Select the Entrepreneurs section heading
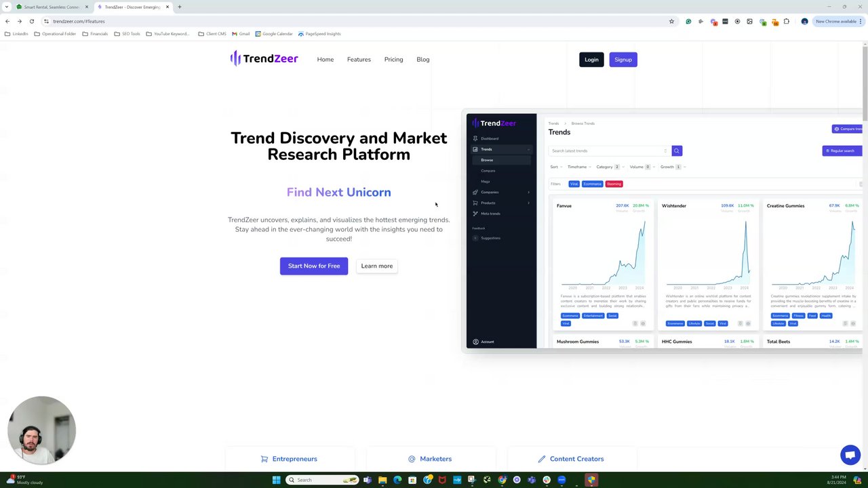The image size is (868, 488). (x=294, y=459)
